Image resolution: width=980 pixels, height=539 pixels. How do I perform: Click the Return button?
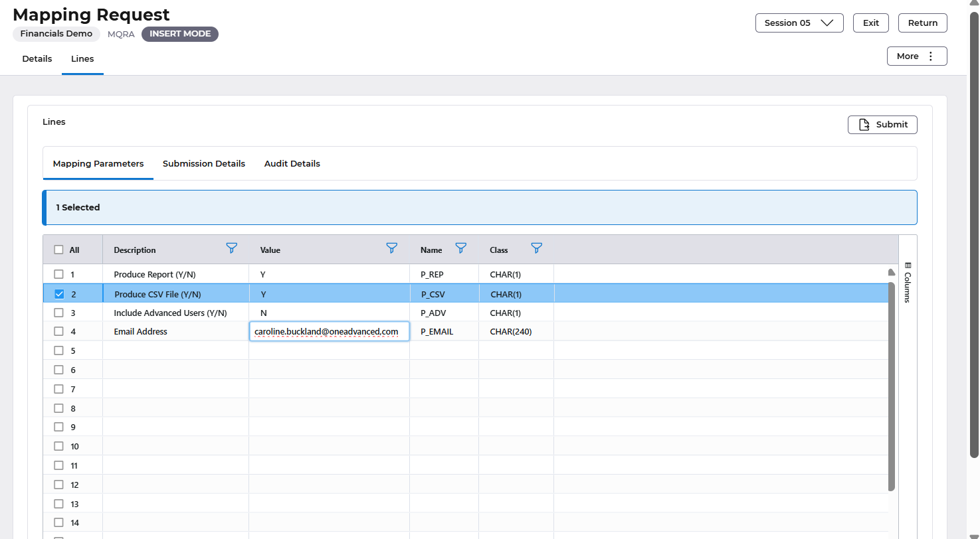923,23
